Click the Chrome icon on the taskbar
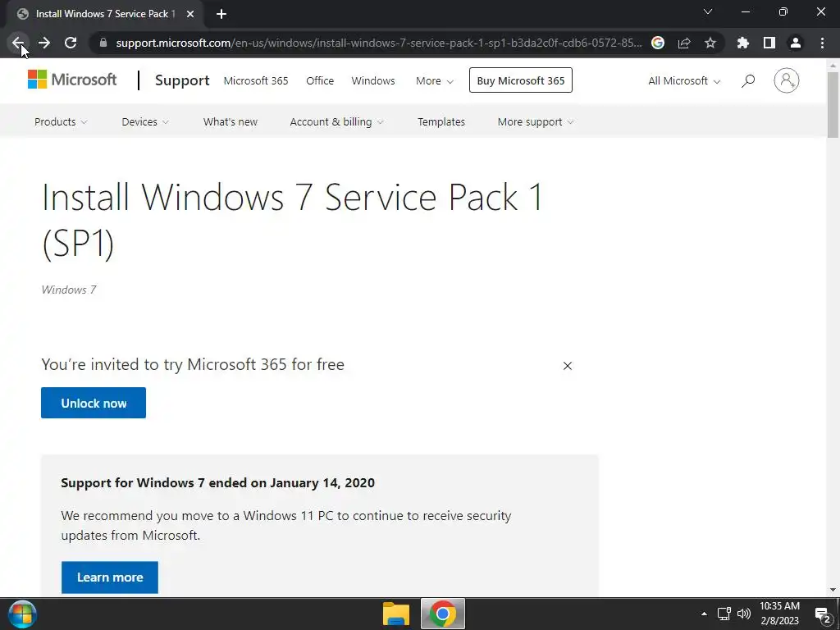Image resolution: width=840 pixels, height=630 pixels. click(442, 614)
